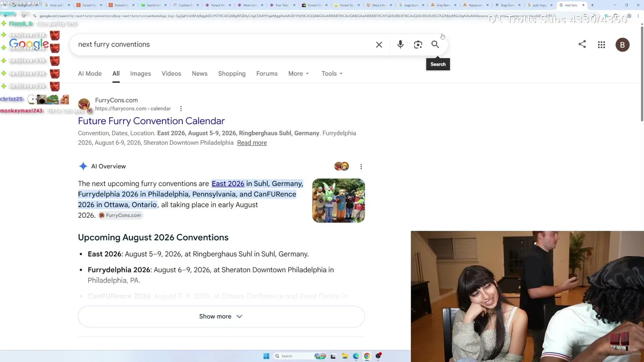Switch to Forums results

pos(267,73)
